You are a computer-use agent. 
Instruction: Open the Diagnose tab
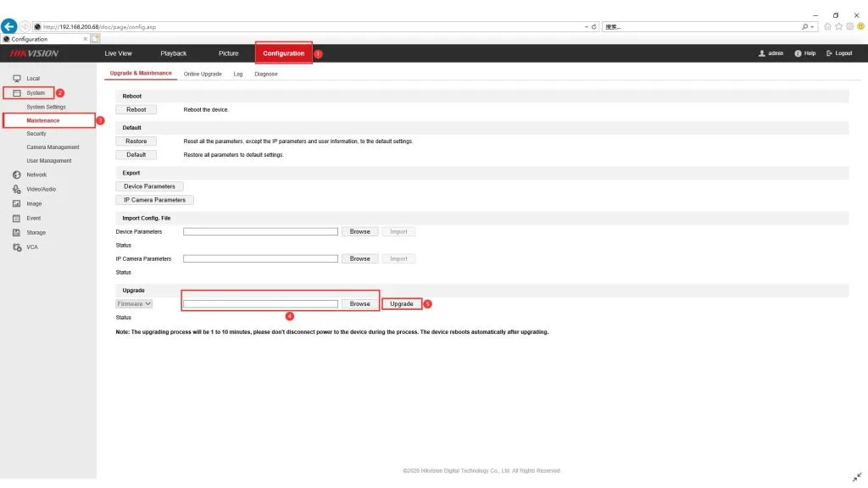[x=266, y=75]
